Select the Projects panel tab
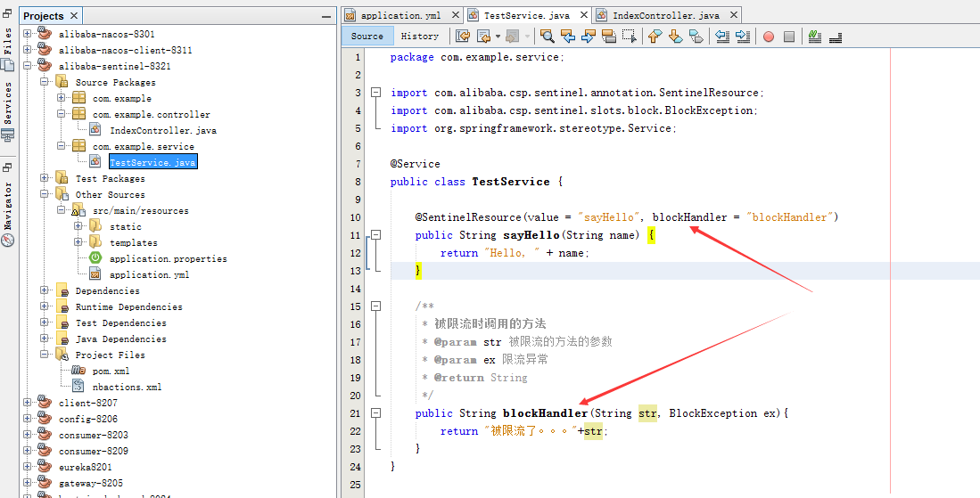980x498 pixels. [x=43, y=16]
